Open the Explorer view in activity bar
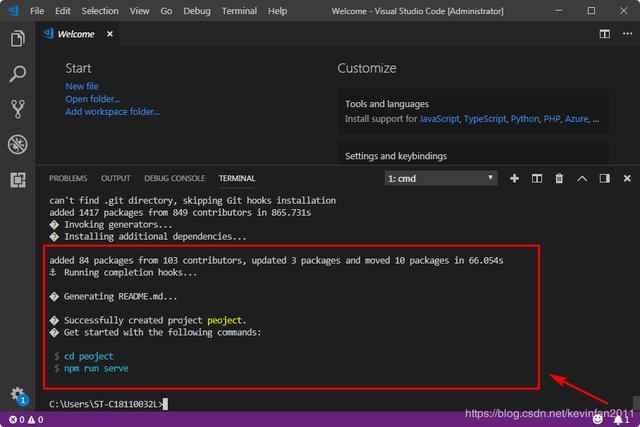This screenshot has width=640, height=427. point(18,39)
